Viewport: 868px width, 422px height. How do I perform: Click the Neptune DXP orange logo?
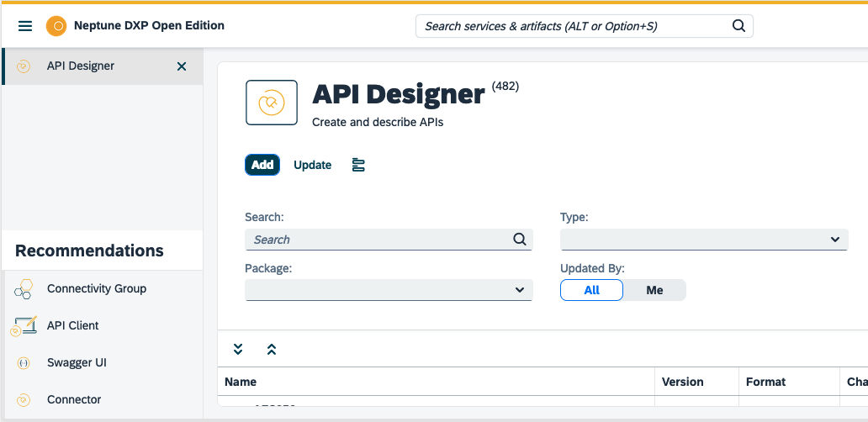click(x=56, y=26)
